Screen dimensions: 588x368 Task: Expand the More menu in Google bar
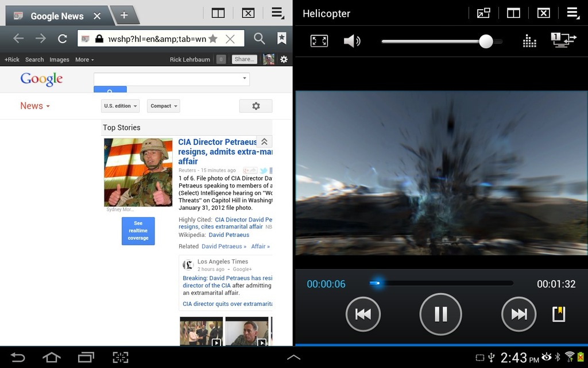click(x=84, y=59)
